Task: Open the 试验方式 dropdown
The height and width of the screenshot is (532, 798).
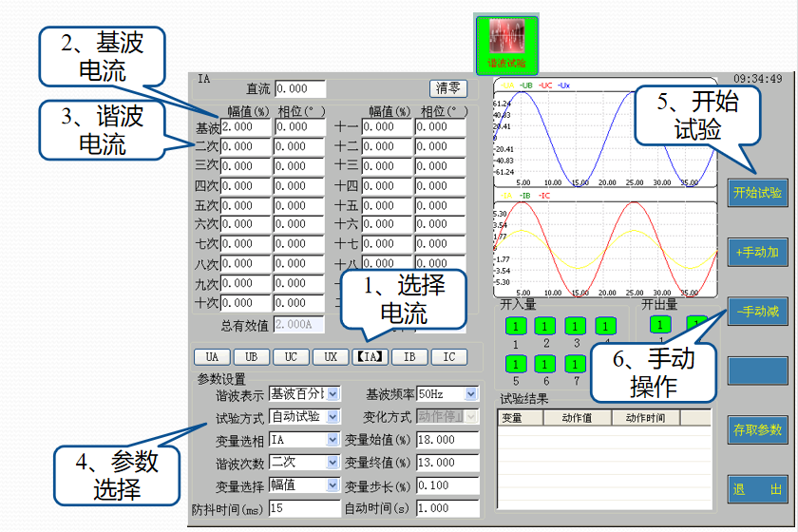Action: 304,417
